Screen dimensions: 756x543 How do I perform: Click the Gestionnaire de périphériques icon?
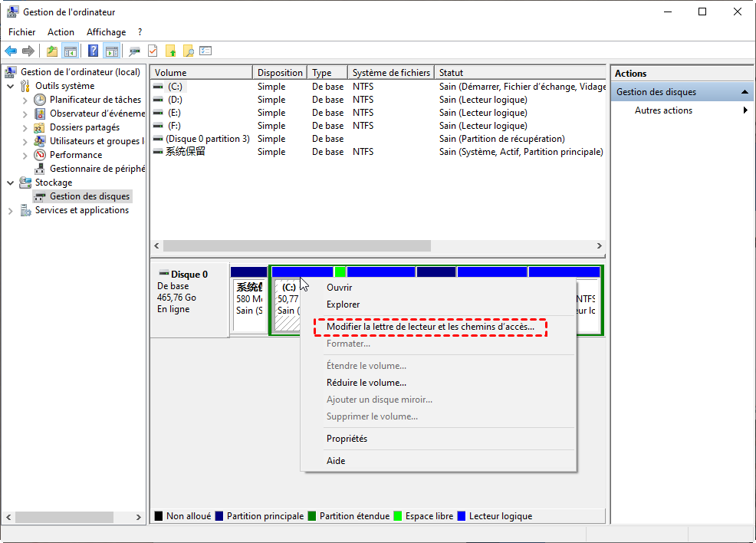(x=40, y=169)
